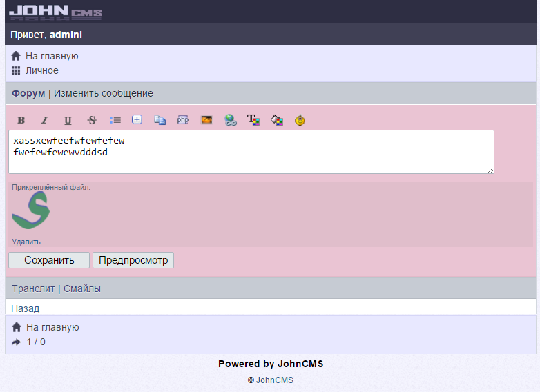Viewport: 540px width, 392px height.
Task: Click the © JohnCMS footer link
Action: [270, 380]
